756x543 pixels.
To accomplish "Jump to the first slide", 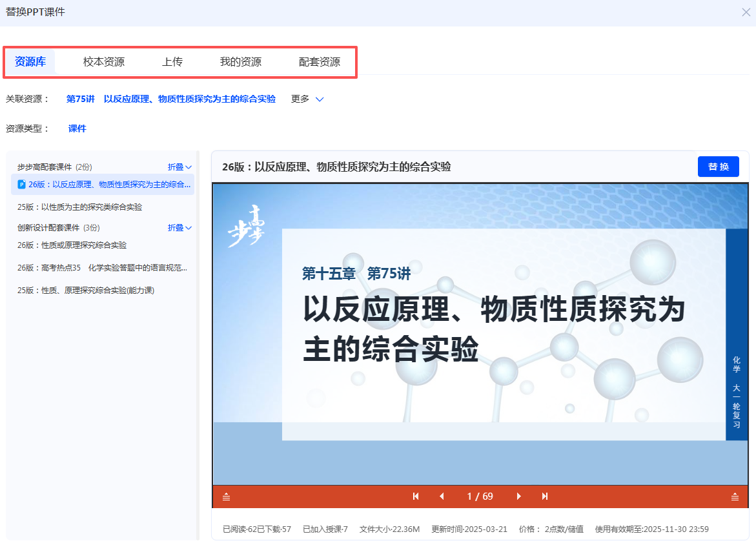I will [x=416, y=497].
